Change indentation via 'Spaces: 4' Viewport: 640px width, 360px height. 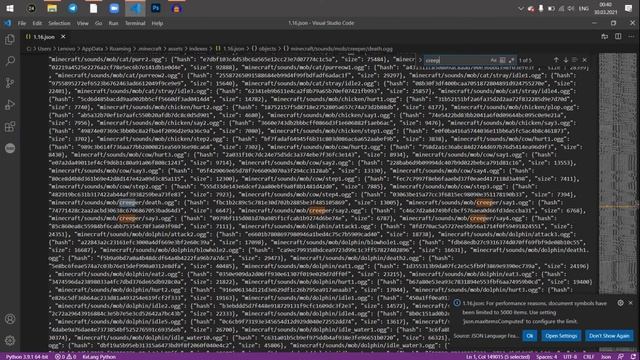547,356
